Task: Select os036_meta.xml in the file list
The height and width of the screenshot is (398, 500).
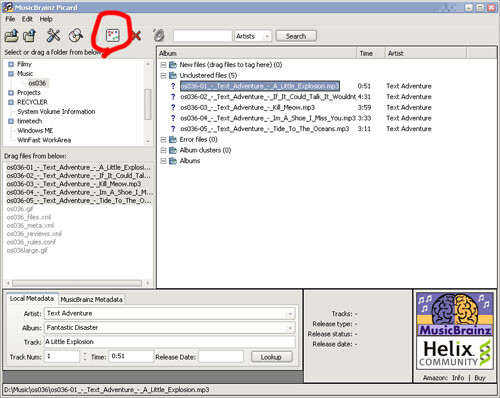Action: click(30, 226)
